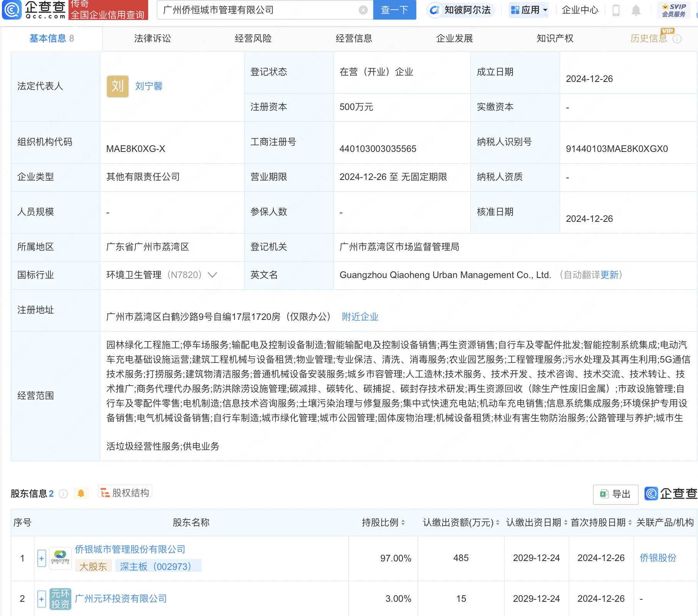Image resolution: width=698 pixels, height=616 pixels.
Task: Expand row for 广州元环投资有限公司
Action: tap(42, 599)
